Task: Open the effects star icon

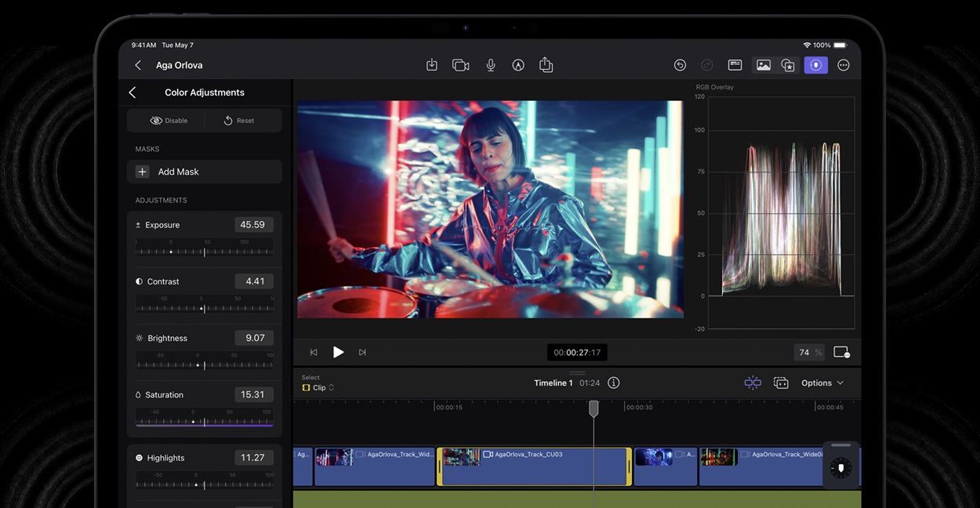Action: (788, 65)
